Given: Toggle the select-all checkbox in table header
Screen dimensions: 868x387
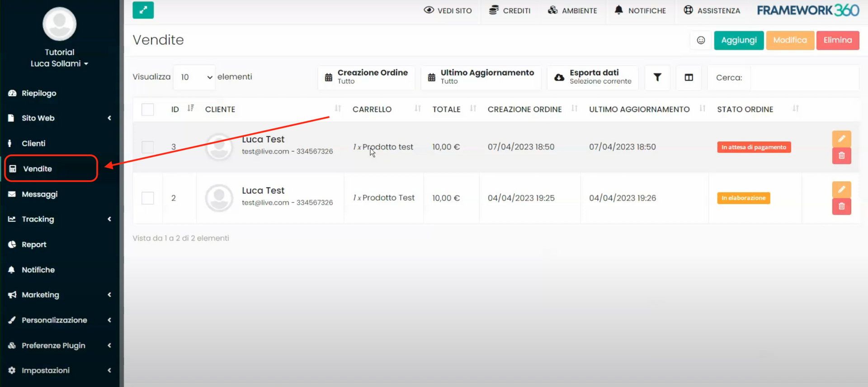Looking at the screenshot, I should (x=148, y=110).
